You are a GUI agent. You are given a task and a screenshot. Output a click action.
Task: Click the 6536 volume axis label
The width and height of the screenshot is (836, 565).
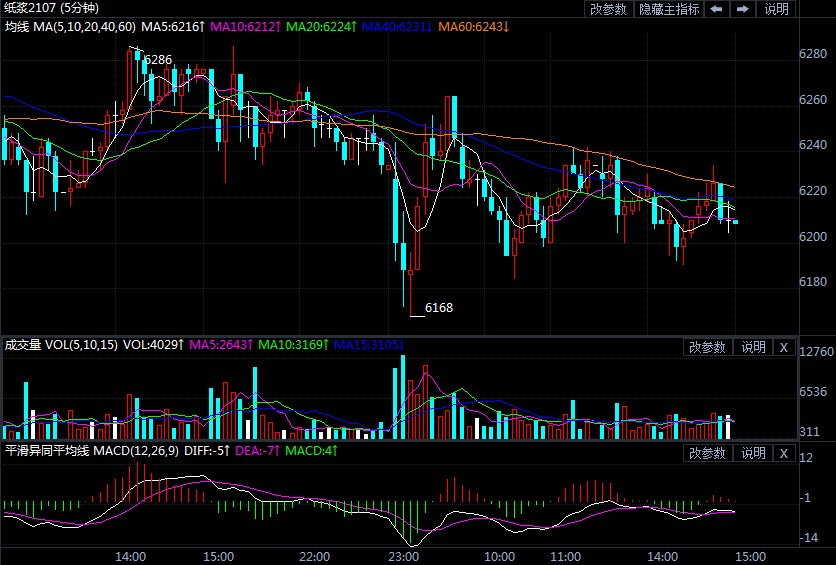coord(813,392)
